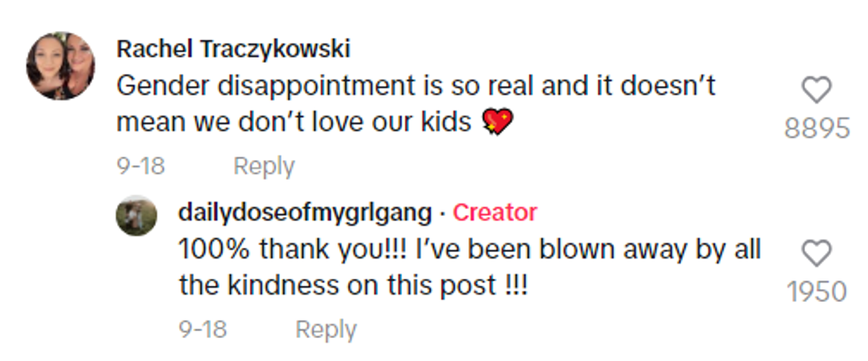This screenshot has width=868, height=361.
Task: Reply to Rachel Traczykowski's comment
Action: pyautogui.click(x=264, y=165)
